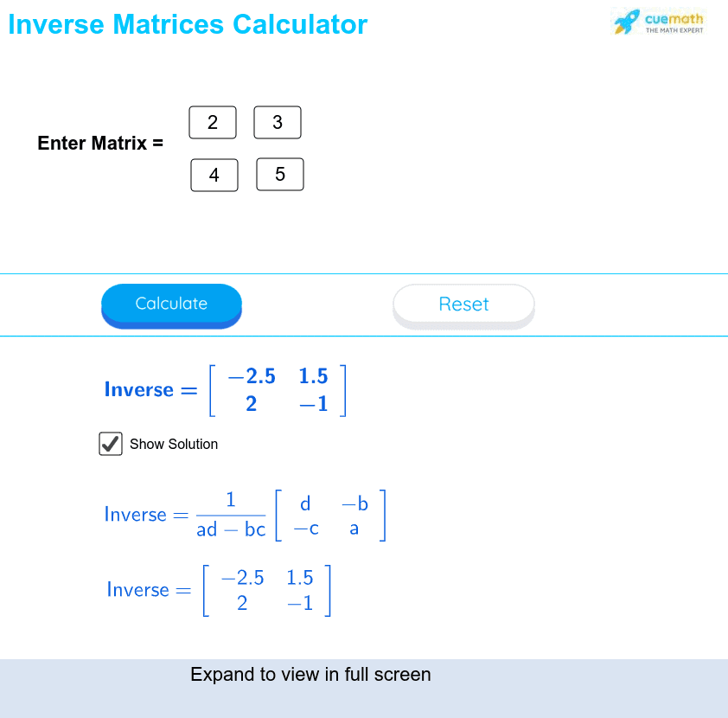Click the Inverse Matrices Calculator heading
Screen dimensions: 728x718
coord(188,24)
